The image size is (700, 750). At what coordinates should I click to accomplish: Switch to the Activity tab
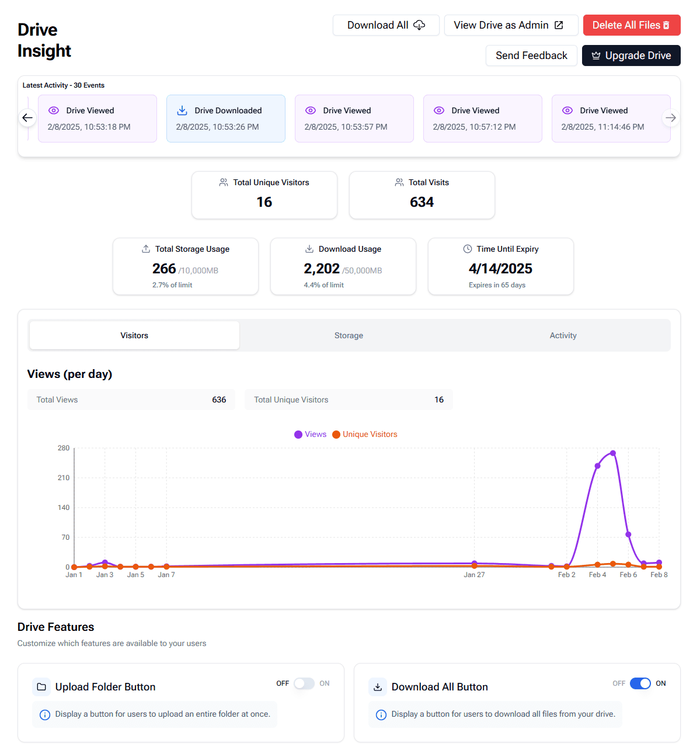click(563, 335)
